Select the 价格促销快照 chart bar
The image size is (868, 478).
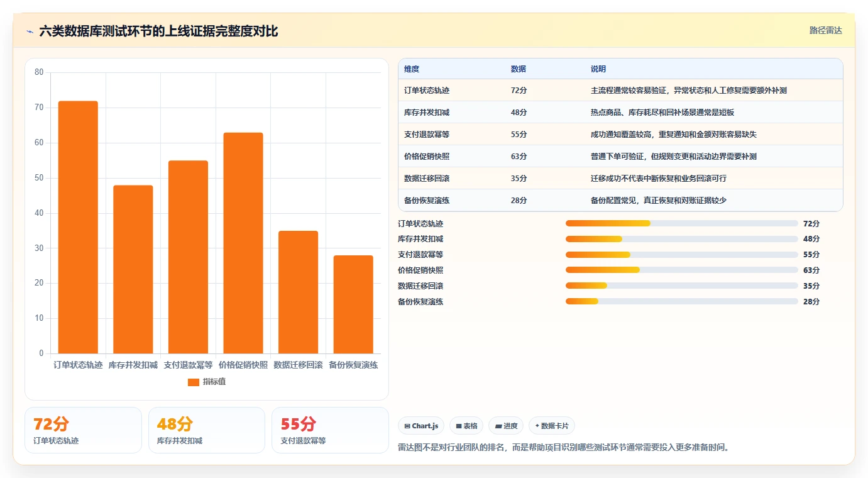point(243,243)
